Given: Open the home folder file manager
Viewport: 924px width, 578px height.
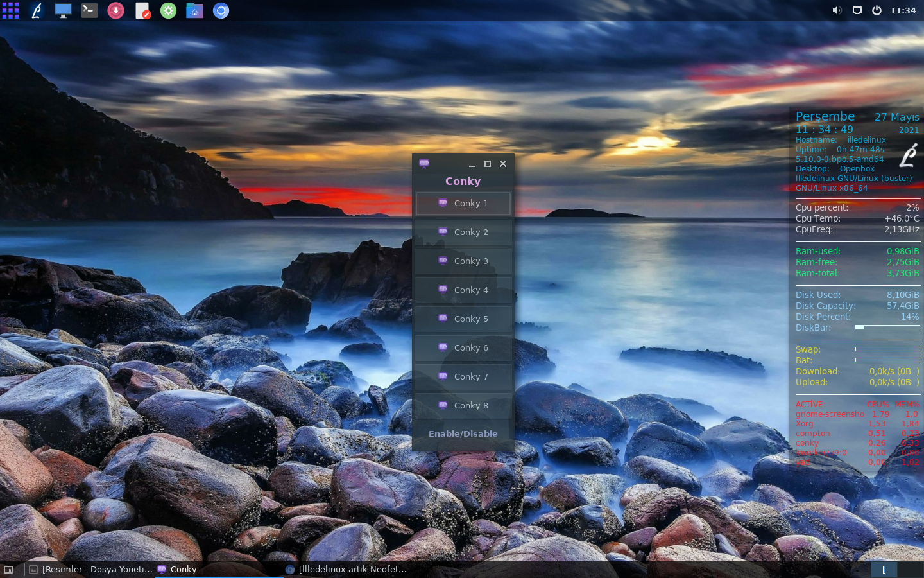Looking at the screenshot, I should [194, 10].
